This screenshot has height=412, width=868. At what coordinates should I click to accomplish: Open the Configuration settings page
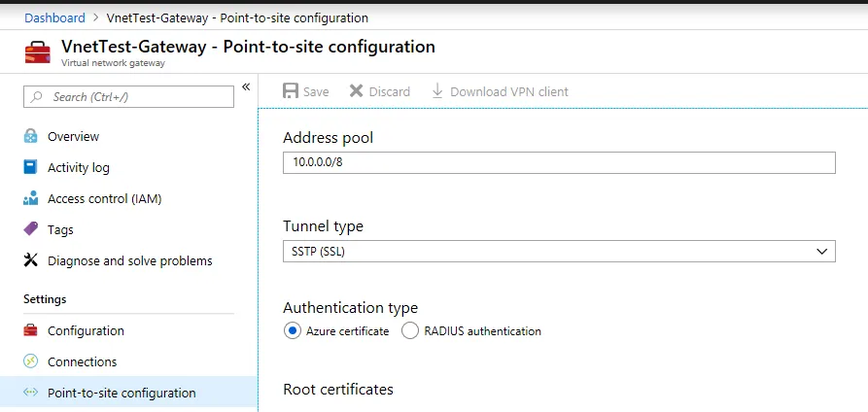tap(86, 330)
